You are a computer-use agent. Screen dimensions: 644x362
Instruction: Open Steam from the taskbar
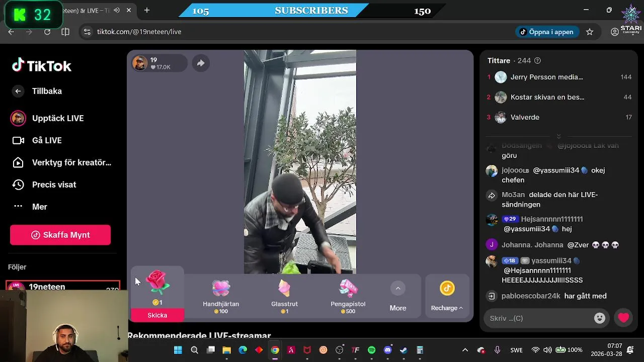404,350
